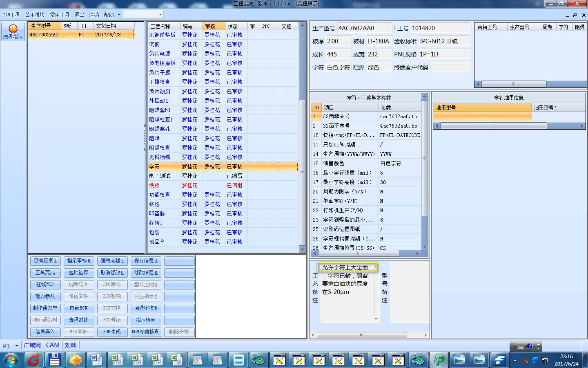
Task: Click the 指示审核 H button
Action: [x=79, y=261]
